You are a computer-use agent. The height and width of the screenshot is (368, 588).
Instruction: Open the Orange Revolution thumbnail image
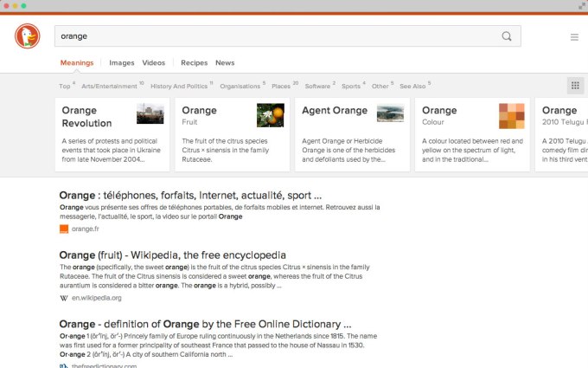pos(150,114)
